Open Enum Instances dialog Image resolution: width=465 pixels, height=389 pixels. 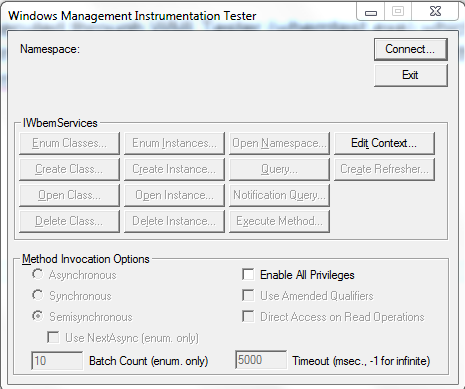pyautogui.click(x=174, y=143)
